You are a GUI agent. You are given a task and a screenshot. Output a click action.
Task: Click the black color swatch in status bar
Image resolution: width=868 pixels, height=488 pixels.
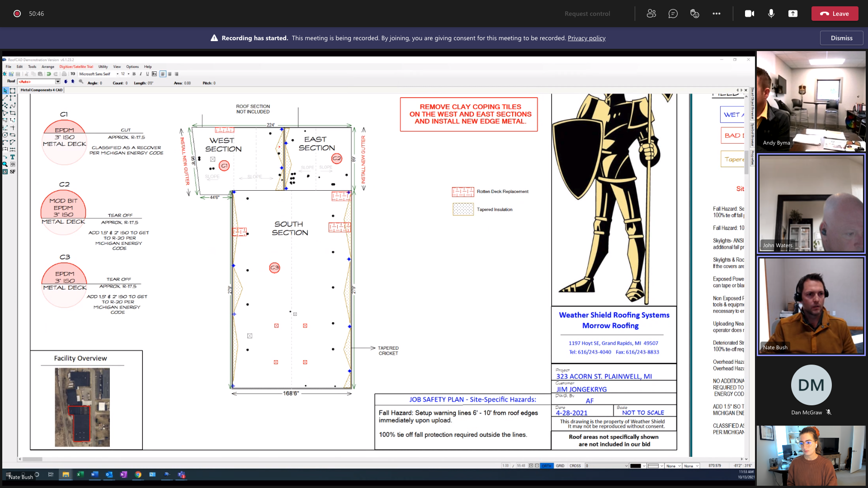[x=635, y=466]
